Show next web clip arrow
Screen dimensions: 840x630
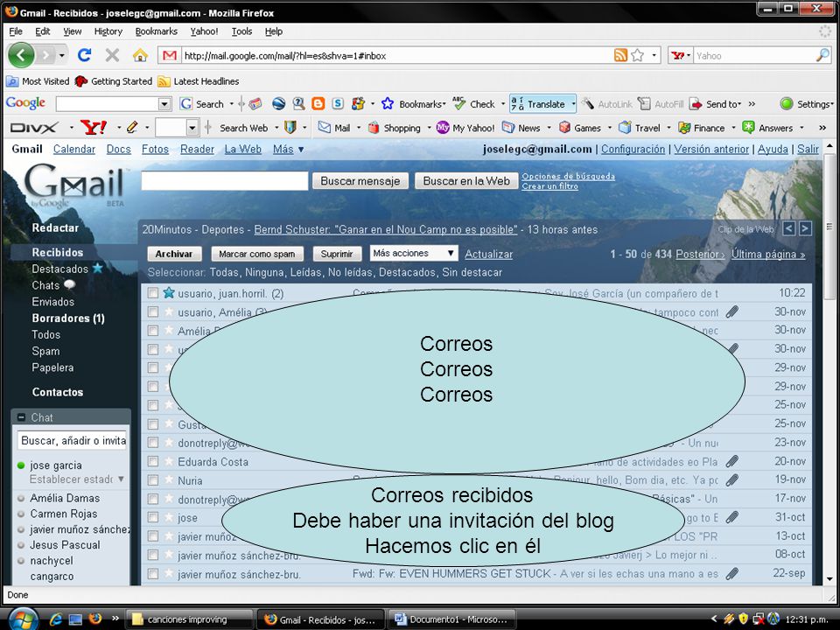pyautogui.click(x=805, y=228)
